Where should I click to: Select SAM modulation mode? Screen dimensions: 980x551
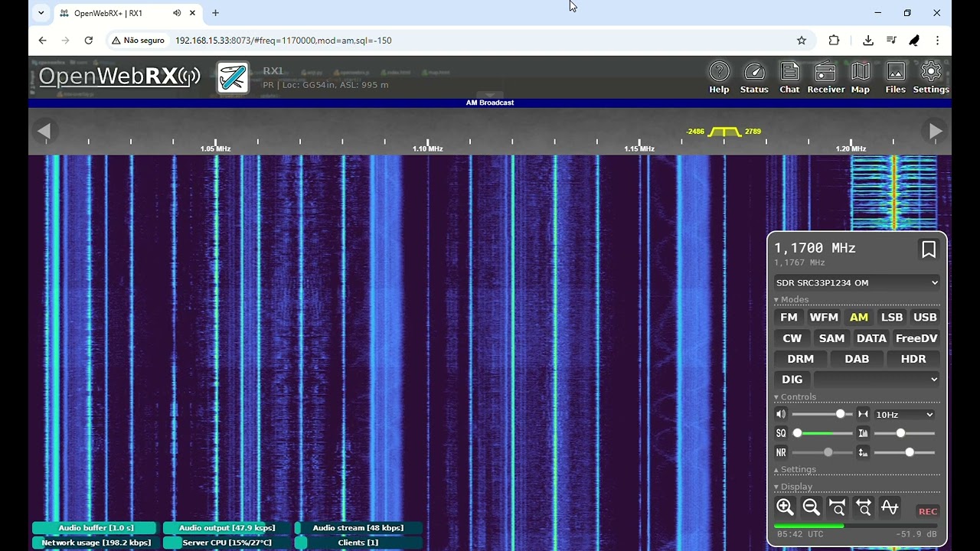pyautogui.click(x=831, y=338)
